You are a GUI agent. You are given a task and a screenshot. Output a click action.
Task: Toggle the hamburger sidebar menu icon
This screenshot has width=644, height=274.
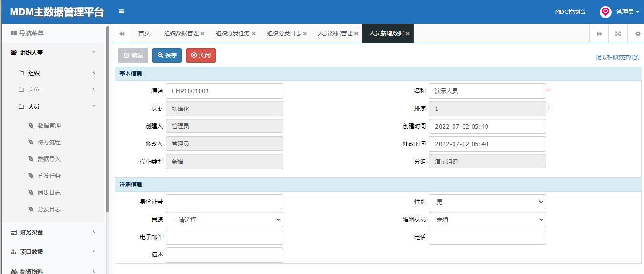(121, 11)
